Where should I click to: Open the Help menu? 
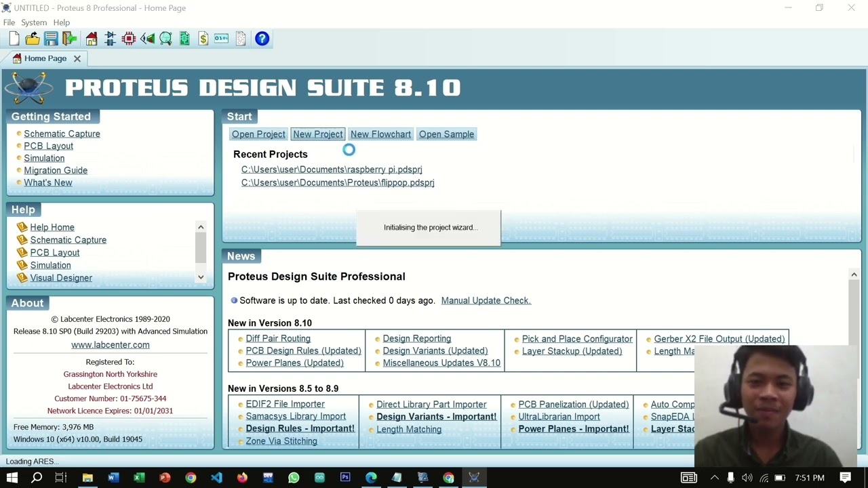point(61,22)
